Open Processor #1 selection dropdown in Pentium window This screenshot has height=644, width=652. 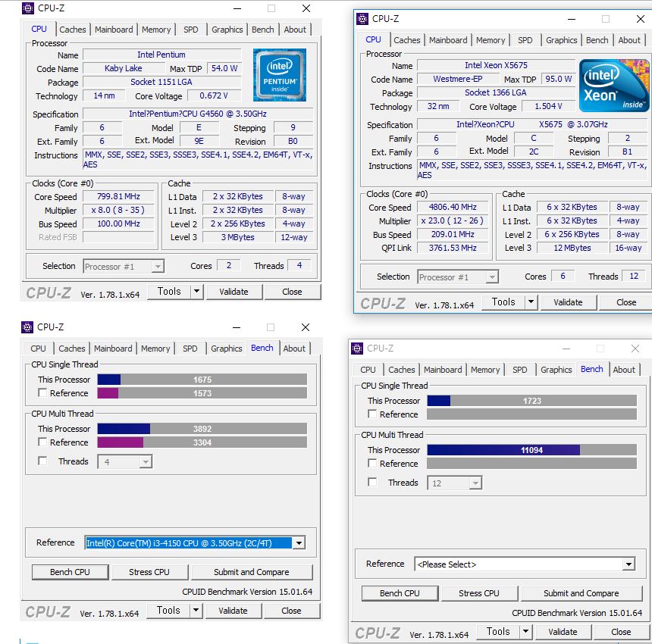(158, 267)
